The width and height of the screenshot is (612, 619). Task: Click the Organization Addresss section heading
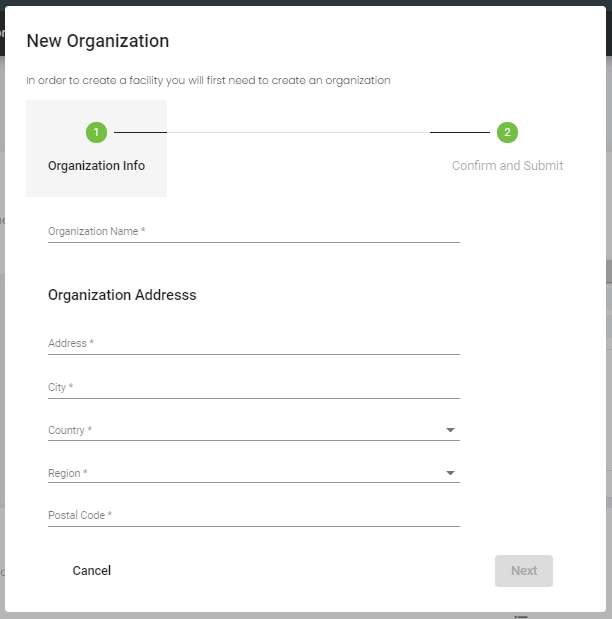122,295
